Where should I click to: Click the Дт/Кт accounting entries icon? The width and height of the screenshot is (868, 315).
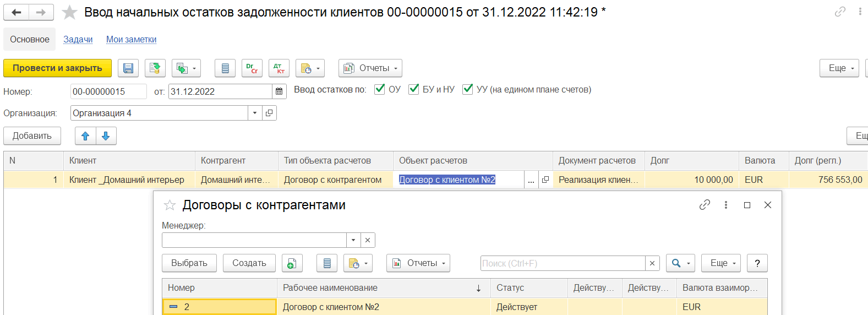tap(279, 68)
